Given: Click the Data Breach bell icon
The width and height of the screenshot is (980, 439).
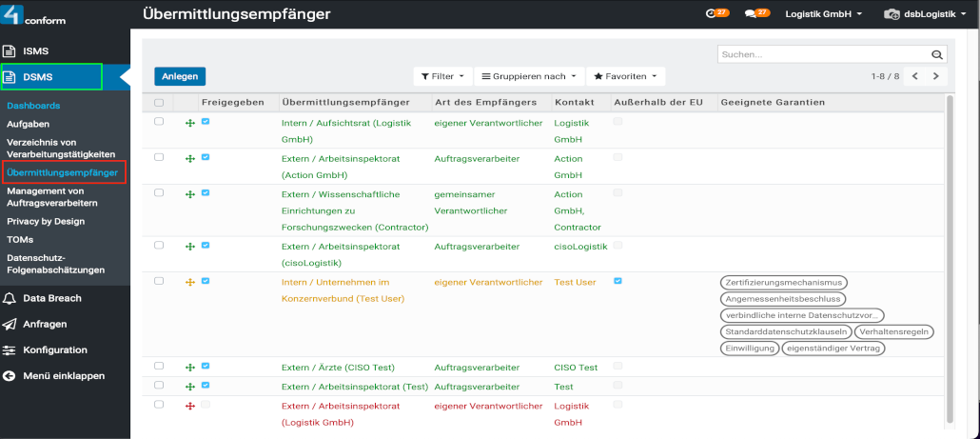Looking at the screenshot, I should click(10, 298).
